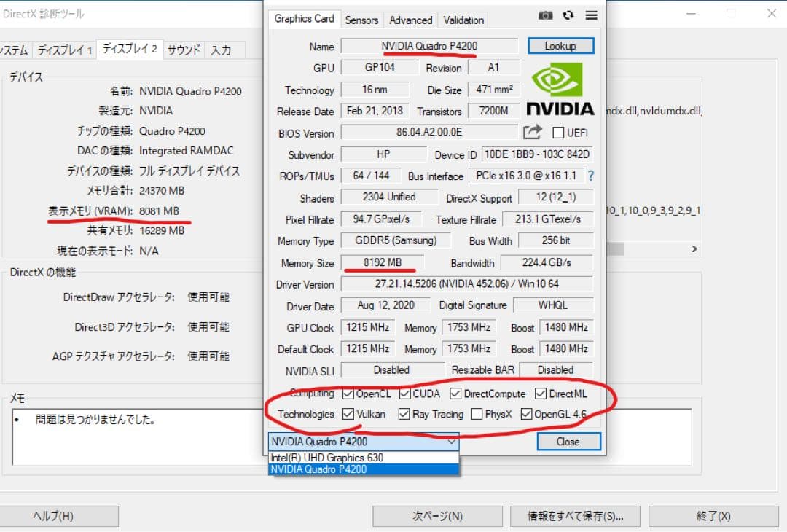Click the 情報をすべて保存(S) button
The height and width of the screenshot is (532, 787).
click(x=576, y=516)
